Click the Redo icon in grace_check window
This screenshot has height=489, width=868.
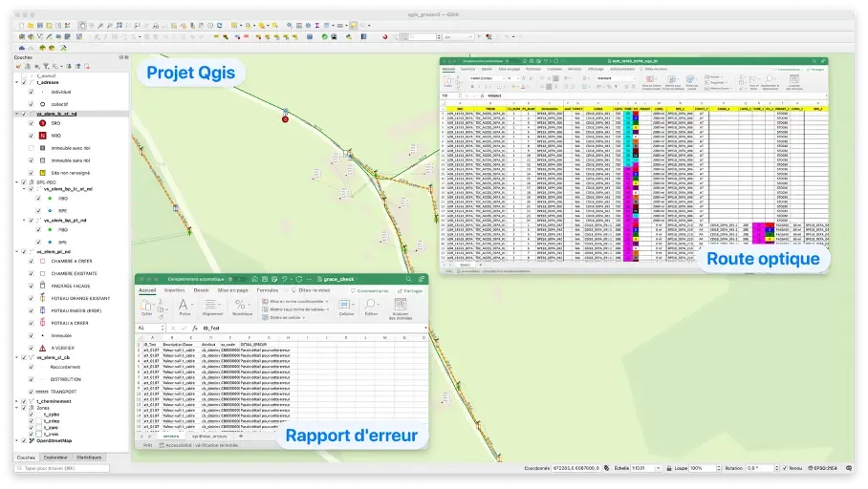click(299, 279)
